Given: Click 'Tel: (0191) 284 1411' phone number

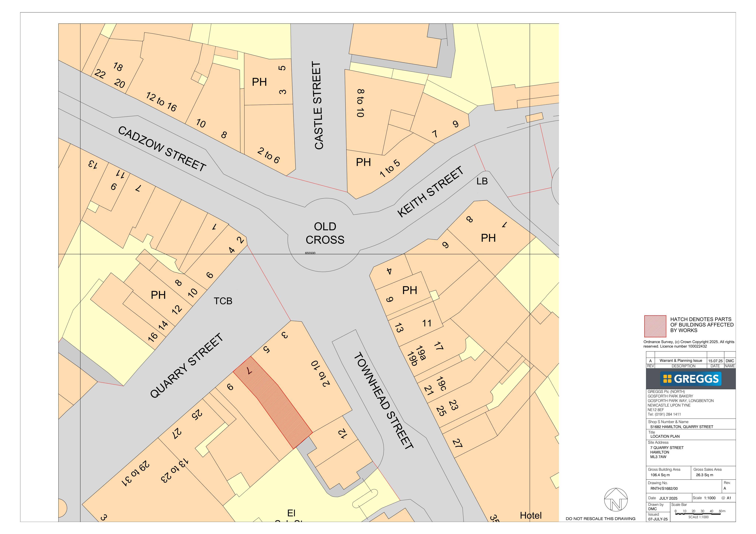Looking at the screenshot, I should (x=664, y=414).
